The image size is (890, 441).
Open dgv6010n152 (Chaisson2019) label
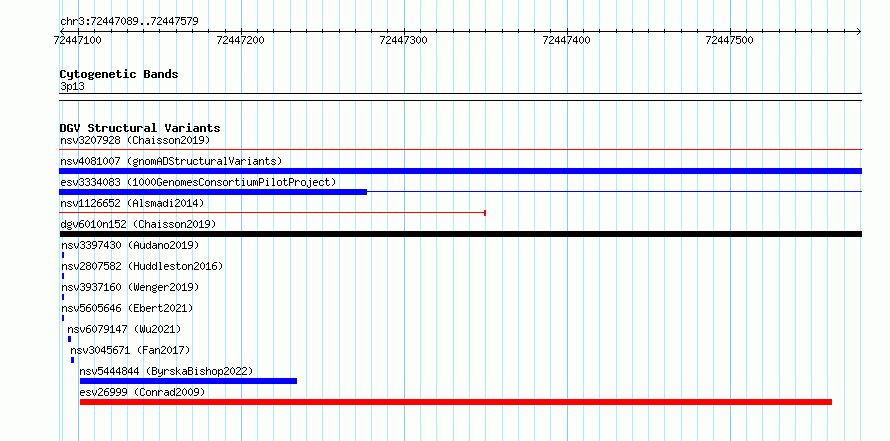(x=138, y=224)
